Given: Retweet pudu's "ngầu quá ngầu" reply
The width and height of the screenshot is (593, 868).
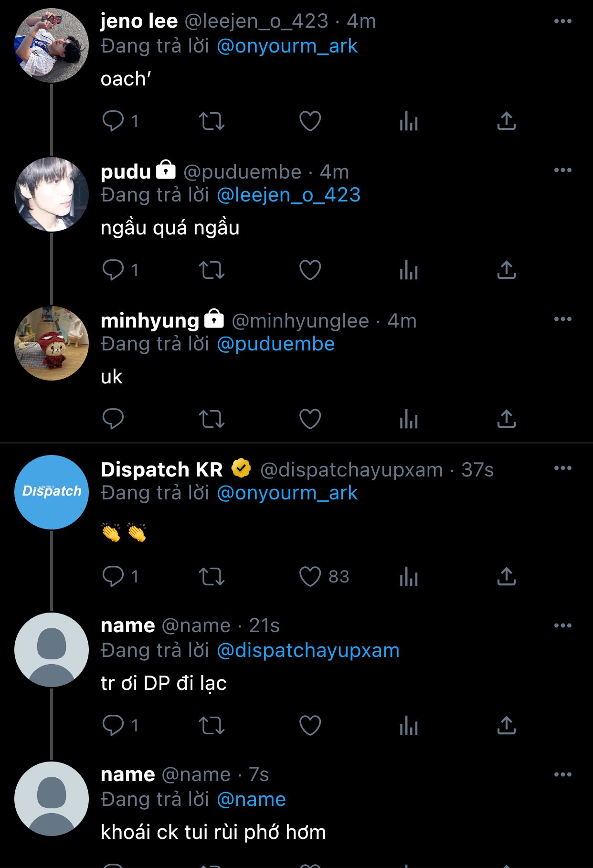Looking at the screenshot, I should pos(212,270).
